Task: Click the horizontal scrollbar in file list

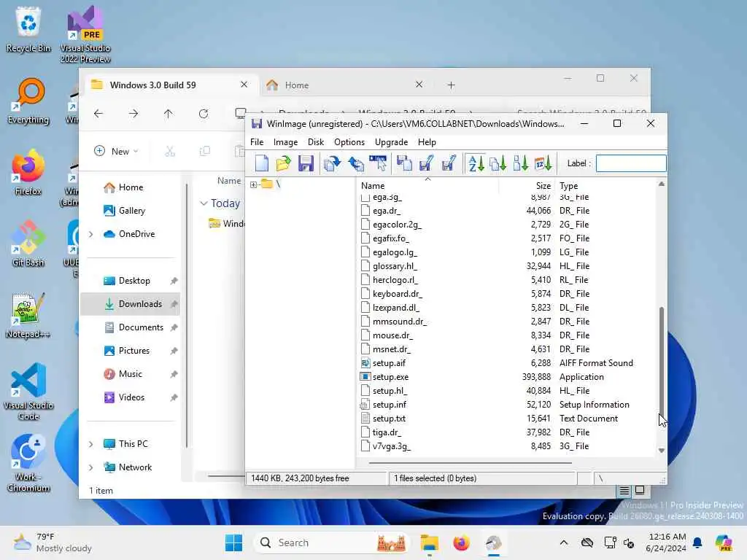Action: tap(471, 462)
